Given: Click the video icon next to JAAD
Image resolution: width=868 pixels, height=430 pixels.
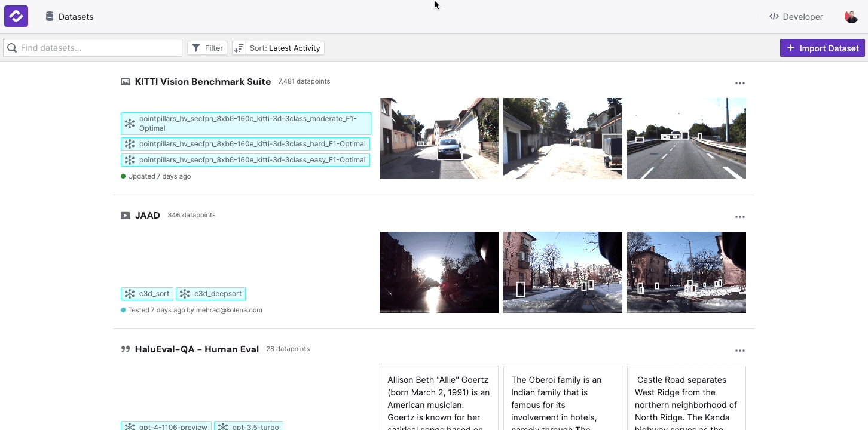Looking at the screenshot, I should 126,215.
